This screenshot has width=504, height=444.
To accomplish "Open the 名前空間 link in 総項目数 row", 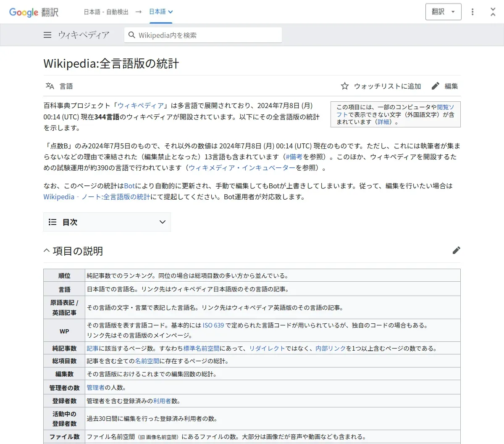I will 147,361.
